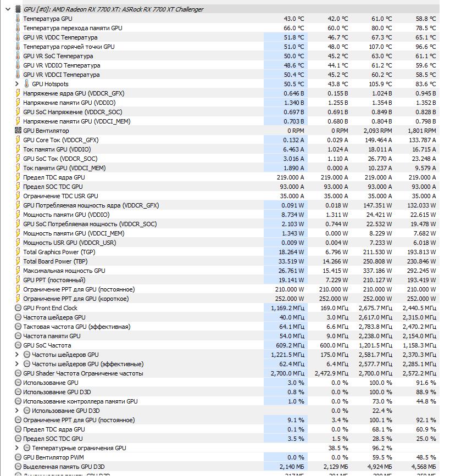
Task: Expand Использование GPU D3D subgroup
Action: coord(17,411)
